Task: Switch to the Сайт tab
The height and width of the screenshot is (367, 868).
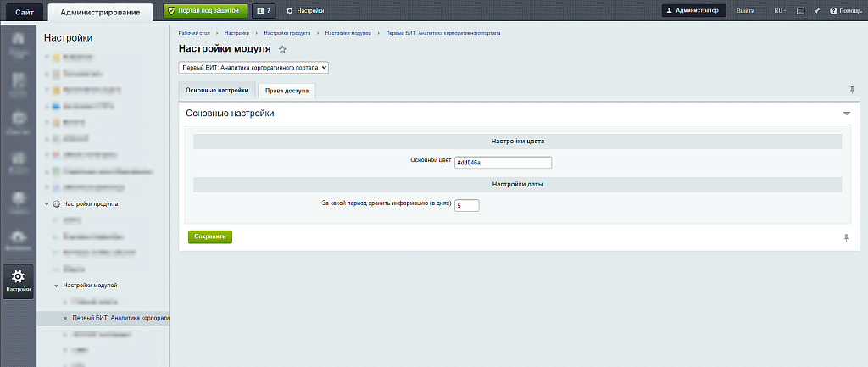Action: click(25, 12)
